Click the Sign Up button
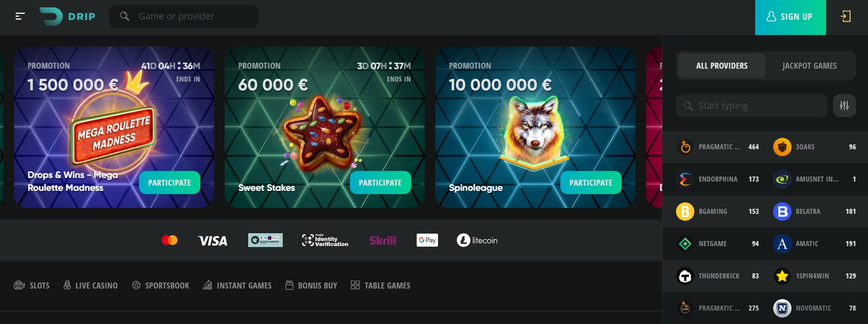Screen dimensions: 868x324 click(x=790, y=17)
